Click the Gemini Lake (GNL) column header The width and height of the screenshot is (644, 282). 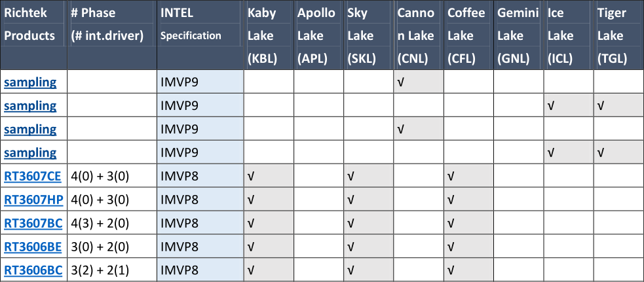(519, 35)
